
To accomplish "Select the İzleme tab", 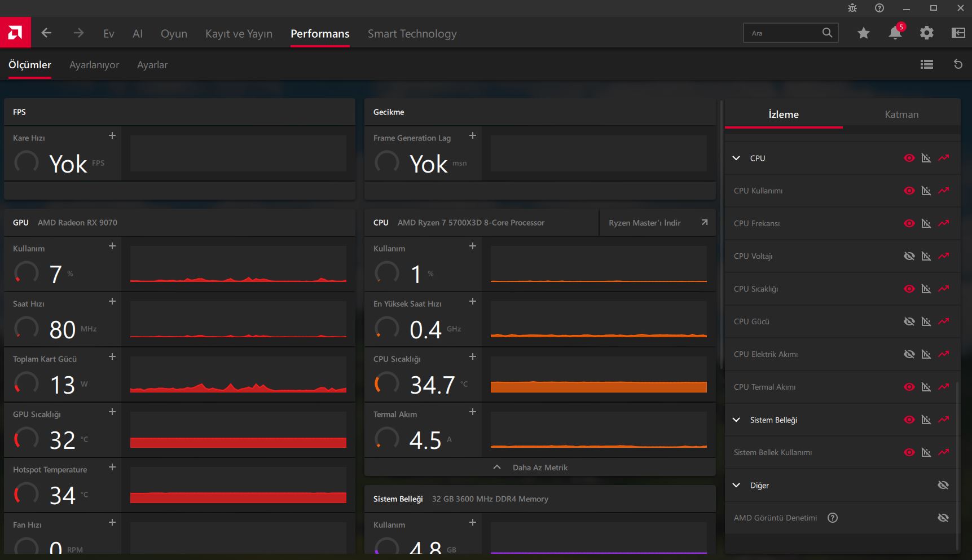I will point(784,114).
